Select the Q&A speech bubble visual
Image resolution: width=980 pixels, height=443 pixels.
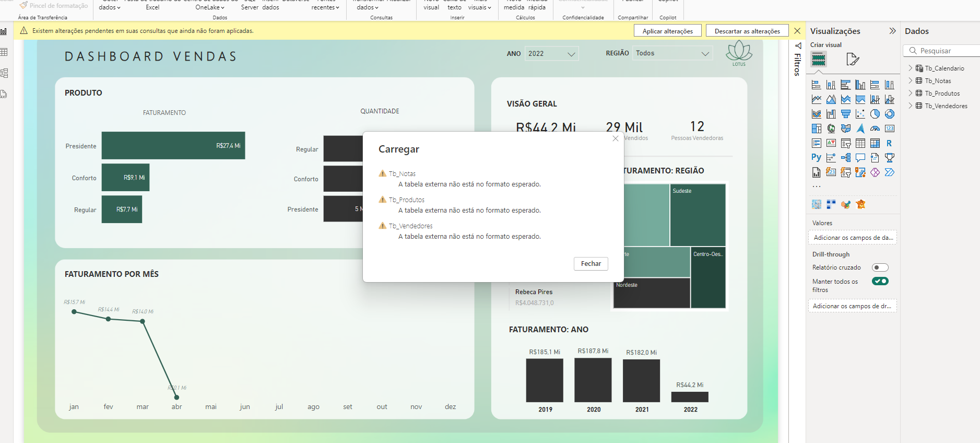pyautogui.click(x=860, y=158)
